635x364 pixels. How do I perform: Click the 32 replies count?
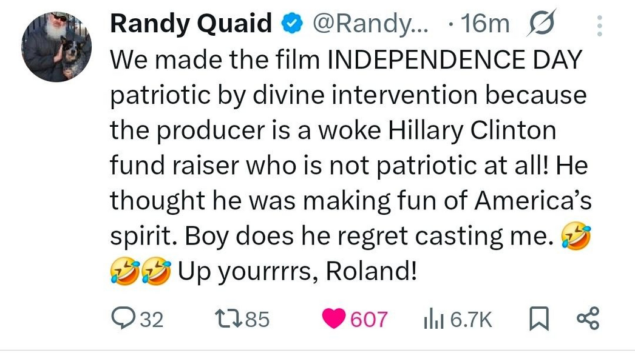(x=151, y=320)
